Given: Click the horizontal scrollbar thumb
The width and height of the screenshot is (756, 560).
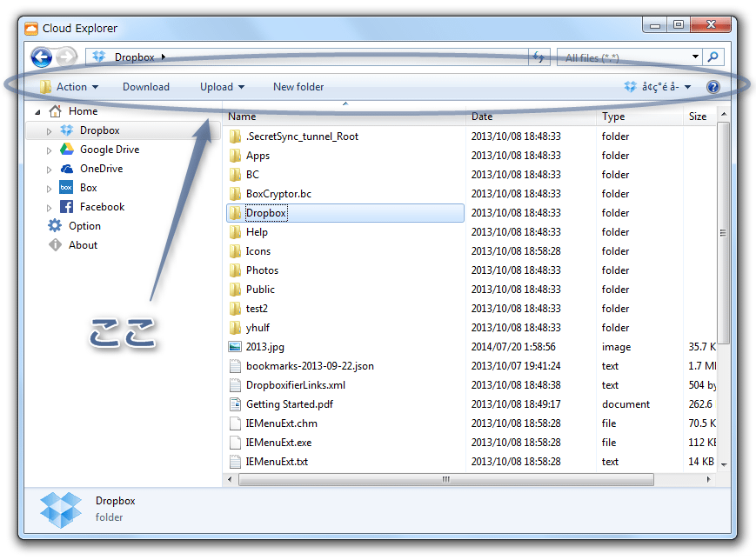Looking at the screenshot, I should click(x=446, y=479).
